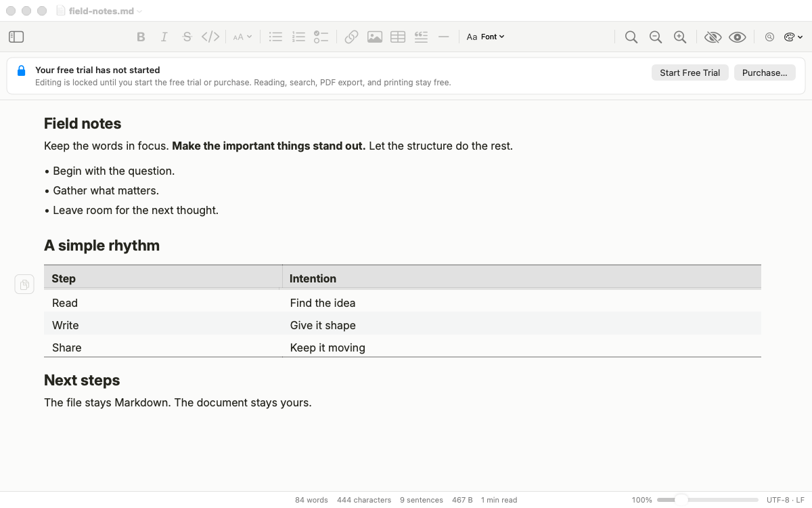Click the document file icon in title bar

pyautogui.click(x=61, y=11)
